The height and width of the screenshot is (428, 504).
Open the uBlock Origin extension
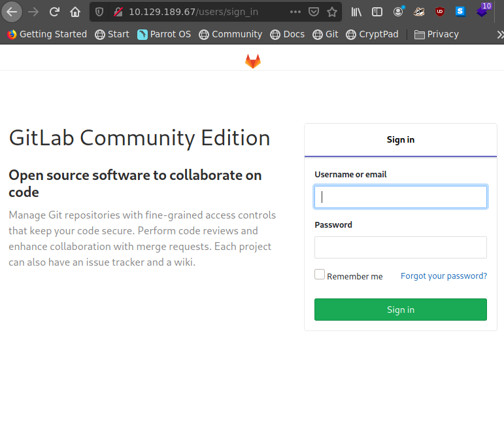440,12
